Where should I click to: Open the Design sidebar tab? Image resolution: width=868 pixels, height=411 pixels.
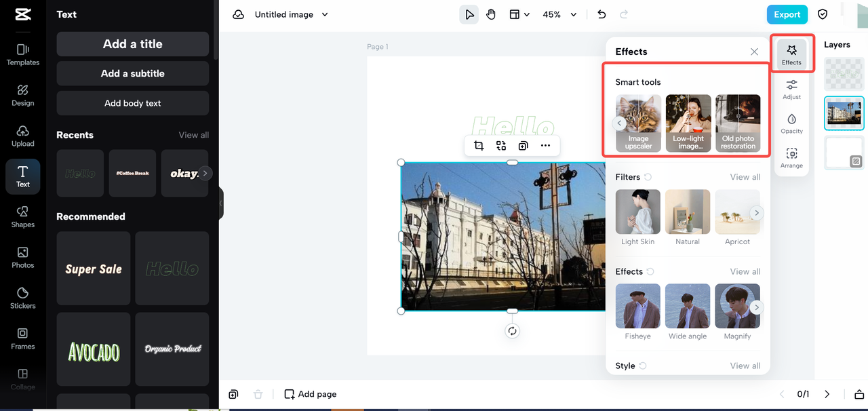23,95
